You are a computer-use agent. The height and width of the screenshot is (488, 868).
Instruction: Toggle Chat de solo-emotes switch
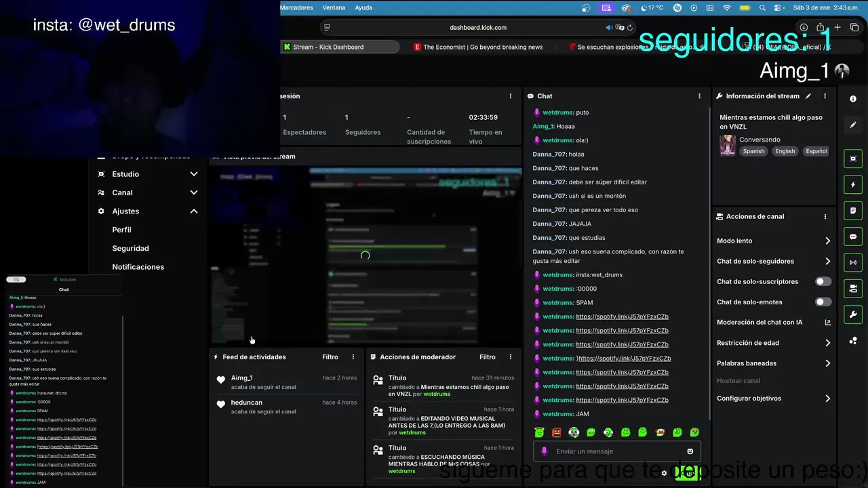pos(823,302)
